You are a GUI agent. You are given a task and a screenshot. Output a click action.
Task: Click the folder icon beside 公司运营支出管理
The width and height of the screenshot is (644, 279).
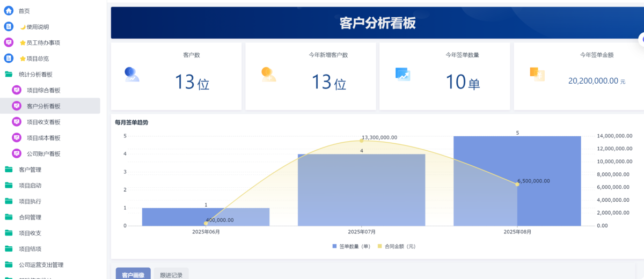click(9, 265)
